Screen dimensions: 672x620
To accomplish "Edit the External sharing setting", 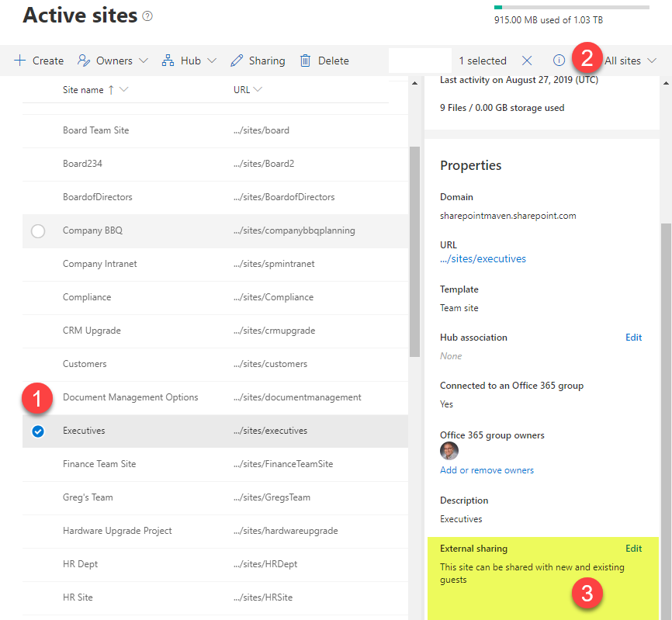I will coord(633,549).
